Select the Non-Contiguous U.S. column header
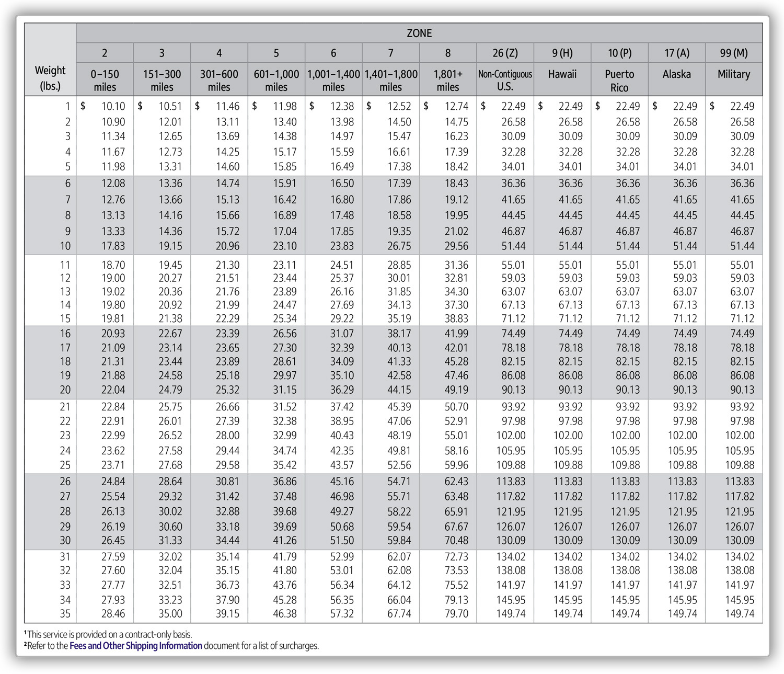The width and height of the screenshot is (784, 674). pyautogui.click(x=505, y=80)
